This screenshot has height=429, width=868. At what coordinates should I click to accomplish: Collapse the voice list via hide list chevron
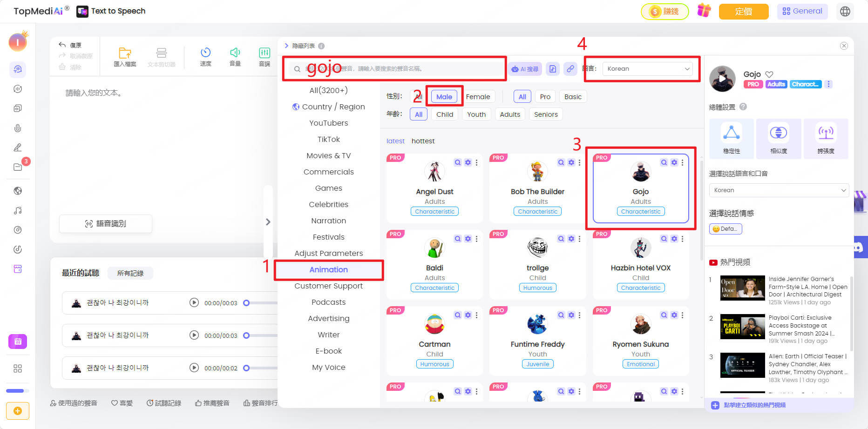click(x=286, y=46)
